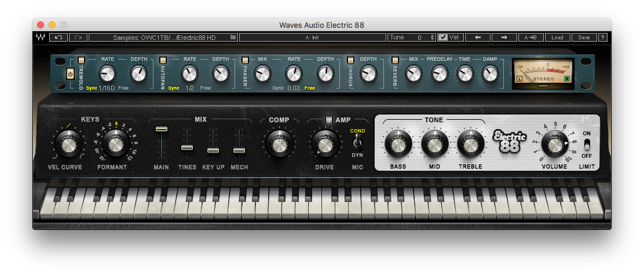Click the Reverb Predelay knob
Image resolution: width=644 pixels, height=276 pixels.
pyautogui.click(x=440, y=74)
